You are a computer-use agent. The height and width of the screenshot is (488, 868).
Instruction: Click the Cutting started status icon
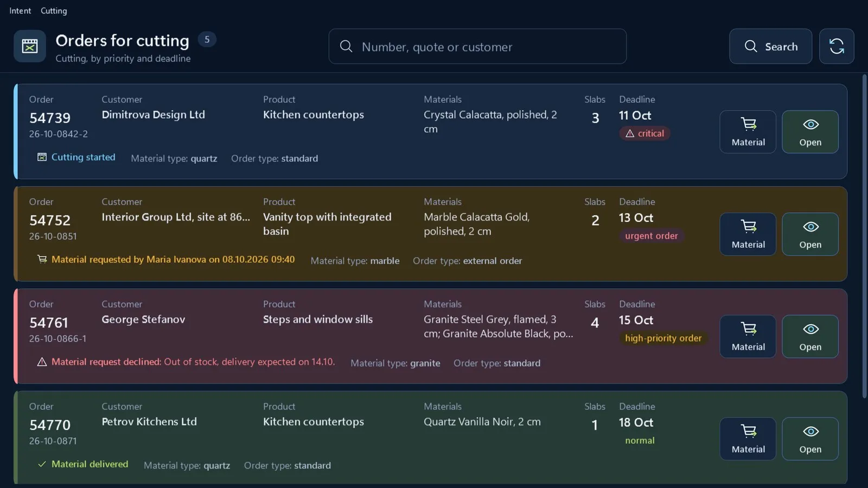pyautogui.click(x=42, y=157)
